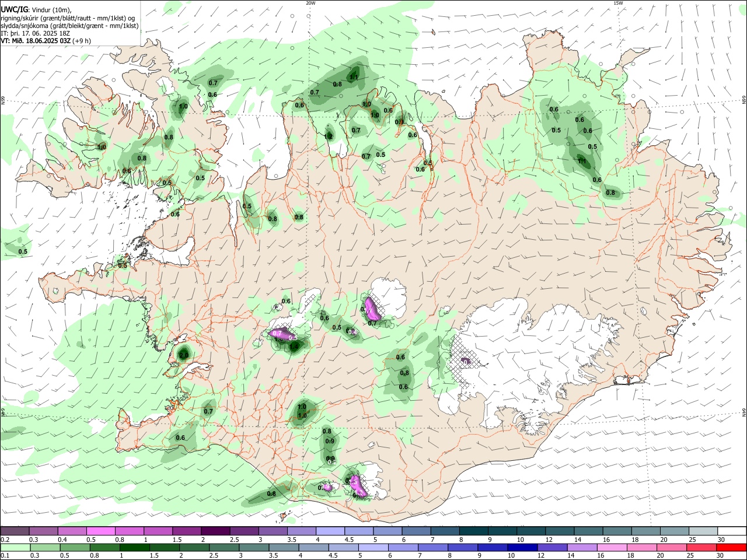The width and height of the screenshot is (747, 560).
Task: Select the deep navy blue swatch labeled 10
Action: 523,548
